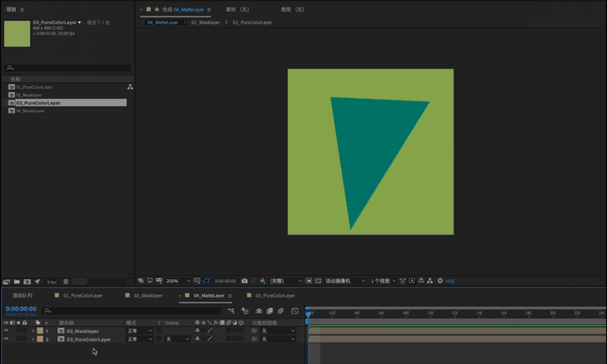This screenshot has height=364, width=607.
Task: Open the 活动摄像机 camera dropdown
Action: tap(345, 281)
